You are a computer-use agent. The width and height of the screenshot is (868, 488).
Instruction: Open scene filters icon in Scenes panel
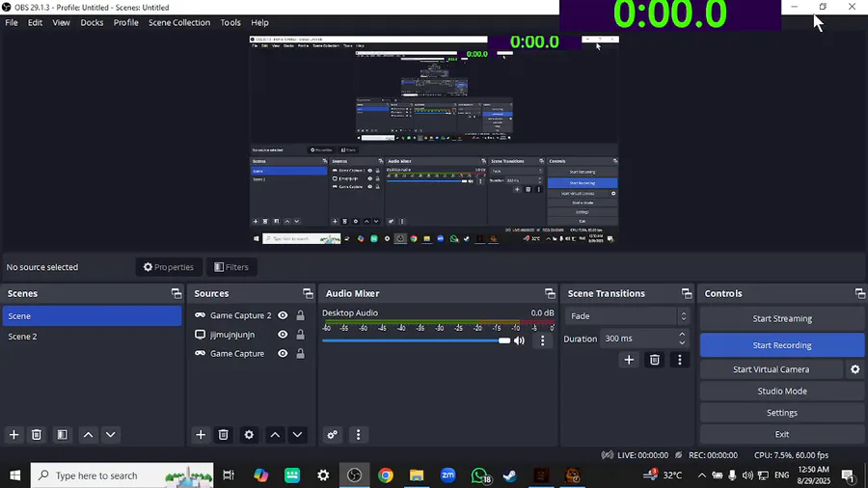tap(62, 435)
